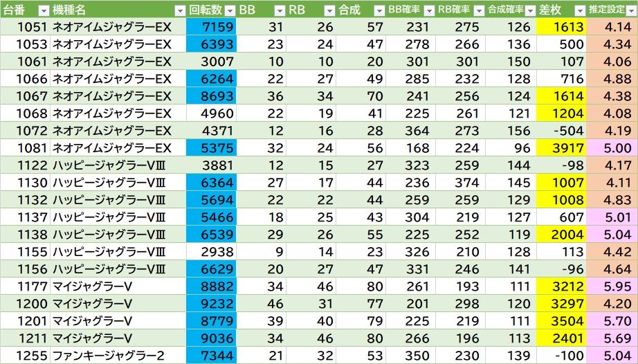
Task: Open the RB確率 filter dropdown
Action: [x=478, y=10]
